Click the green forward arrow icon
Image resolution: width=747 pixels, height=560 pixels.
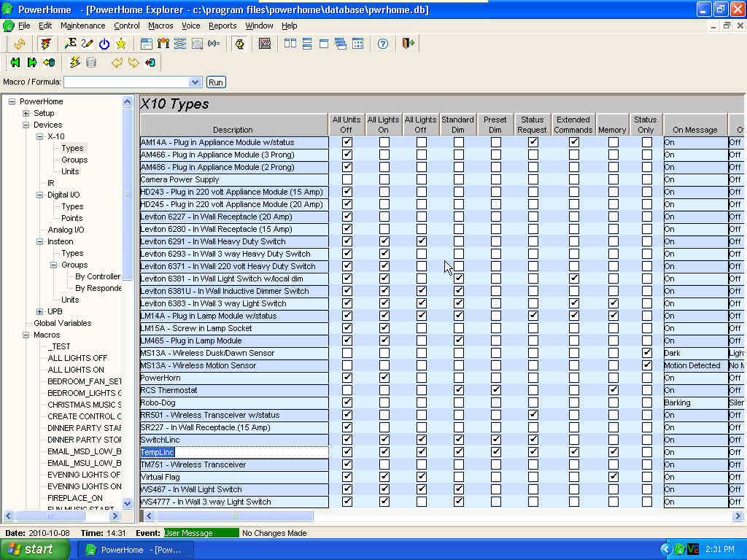pos(32,63)
